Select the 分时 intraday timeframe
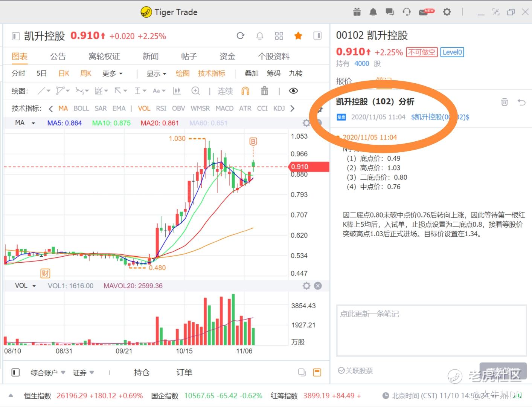Image resolution: width=532 pixels, height=407 pixels. 18,73
